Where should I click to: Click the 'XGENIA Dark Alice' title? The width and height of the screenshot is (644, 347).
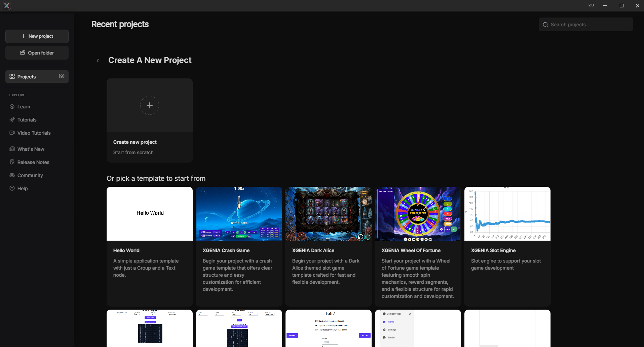click(x=313, y=250)
